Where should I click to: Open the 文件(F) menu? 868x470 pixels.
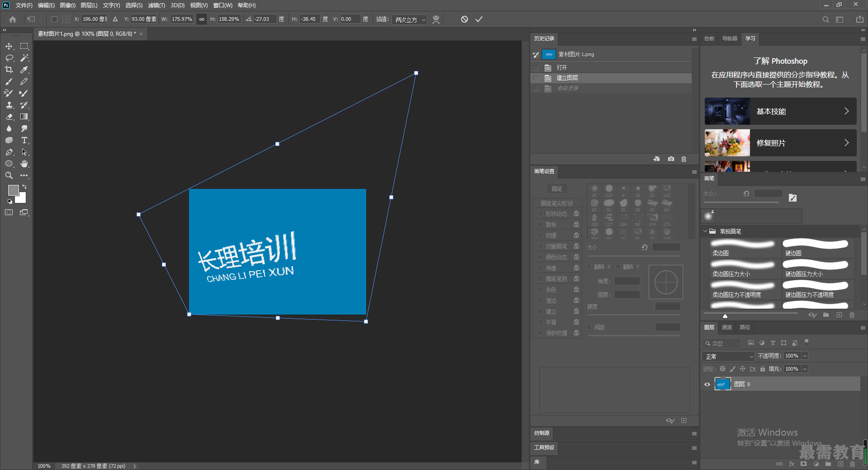click(24, 5)
